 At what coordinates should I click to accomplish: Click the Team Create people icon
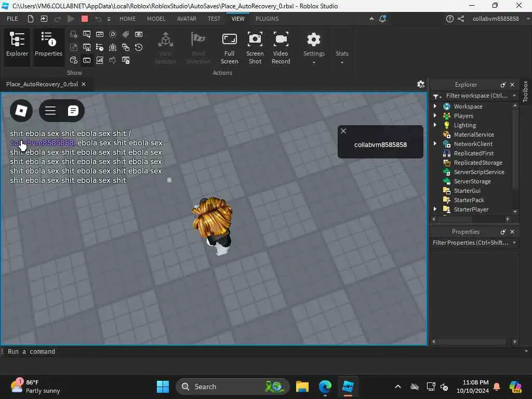pos(113,47)
